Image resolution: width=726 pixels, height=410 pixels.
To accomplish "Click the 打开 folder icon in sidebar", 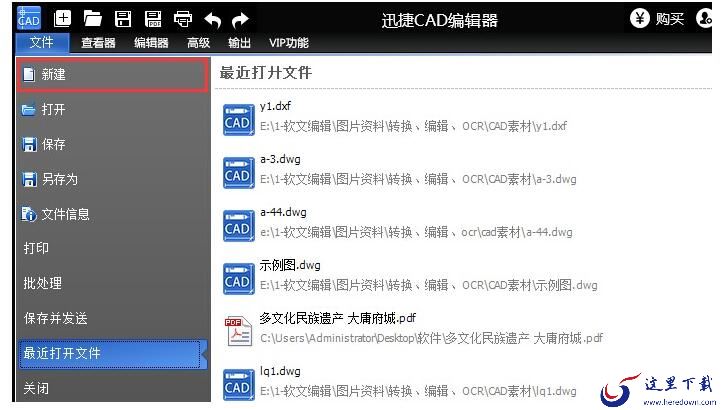I will click(28, 110).
